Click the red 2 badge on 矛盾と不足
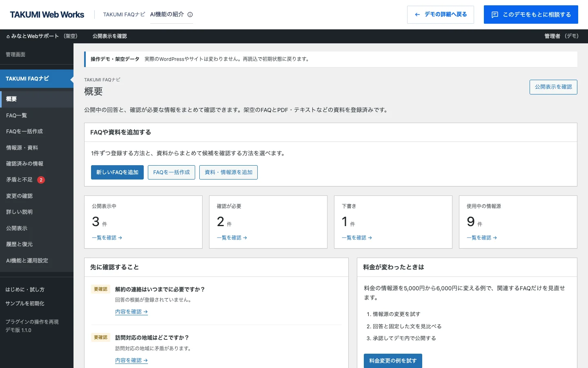The image size is (588, 368). click(41, 180)
